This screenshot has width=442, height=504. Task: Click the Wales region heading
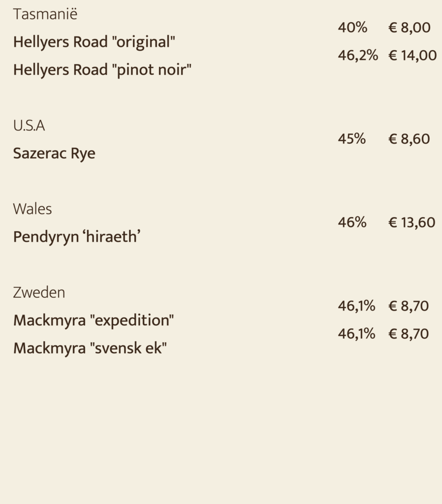coord(32,209)
